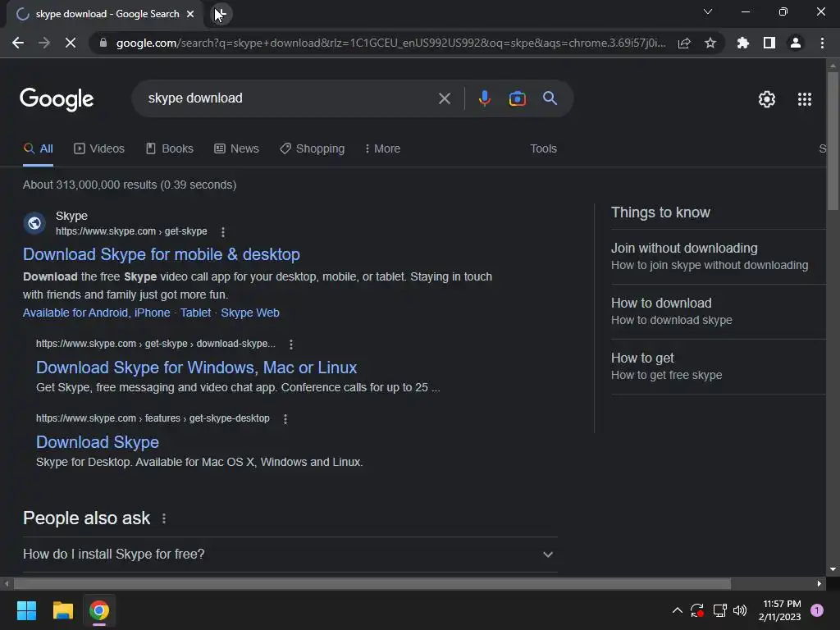Click the forward navigation arrow

tap(44, 43)
